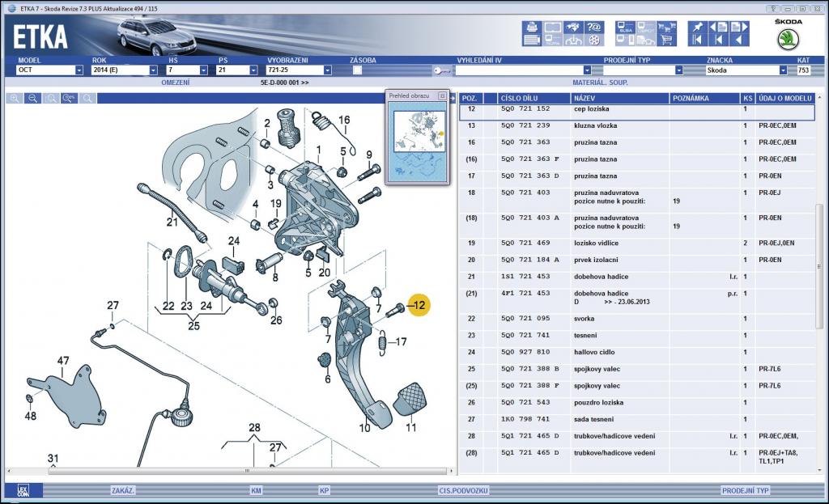Expand the VYHLEDÁNÍ IV dropdown
The width and height of the screenshot is (829, 504).
pyautogui.click(x=587, y=70)
